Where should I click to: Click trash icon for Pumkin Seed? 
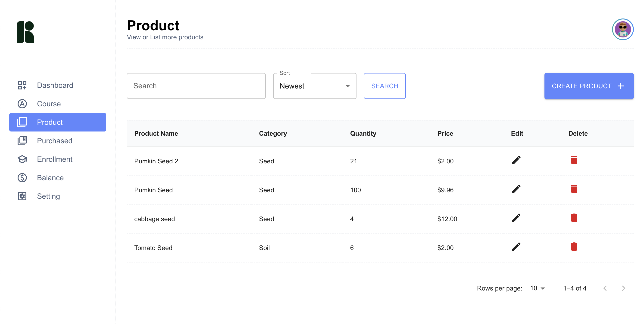tap(574, 189)
